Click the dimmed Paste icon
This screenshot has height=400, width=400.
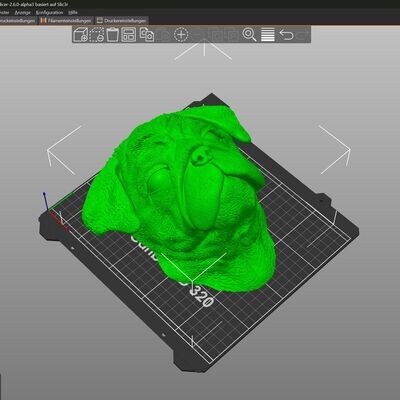pyautogui.click(x=164, y=35)
